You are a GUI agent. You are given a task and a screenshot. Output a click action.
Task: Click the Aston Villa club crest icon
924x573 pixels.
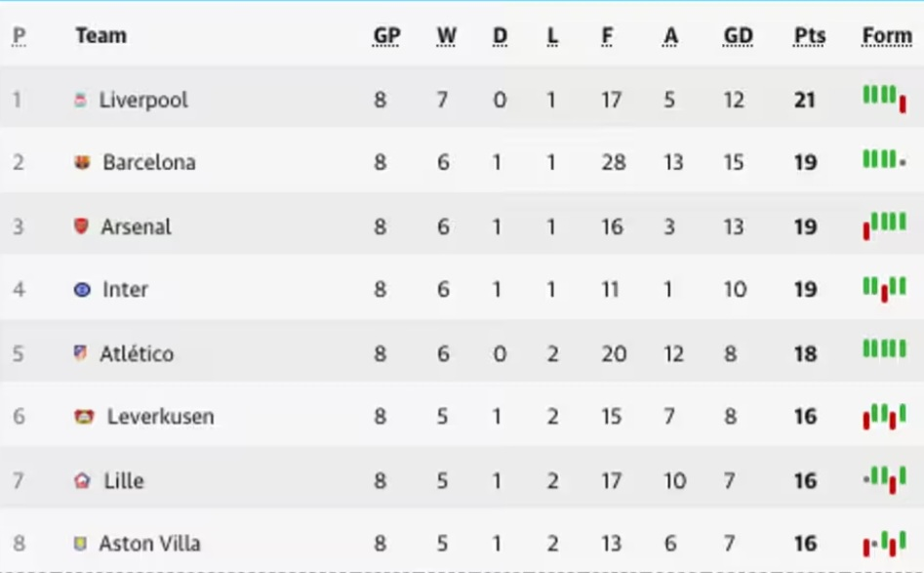[80, 543]
